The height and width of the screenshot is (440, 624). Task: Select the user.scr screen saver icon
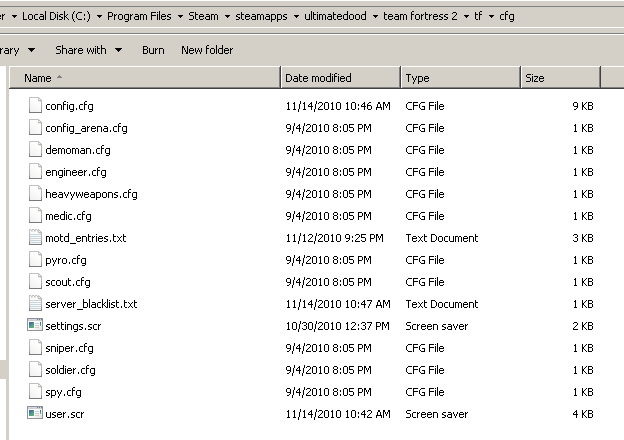click(x=35, y=413)
